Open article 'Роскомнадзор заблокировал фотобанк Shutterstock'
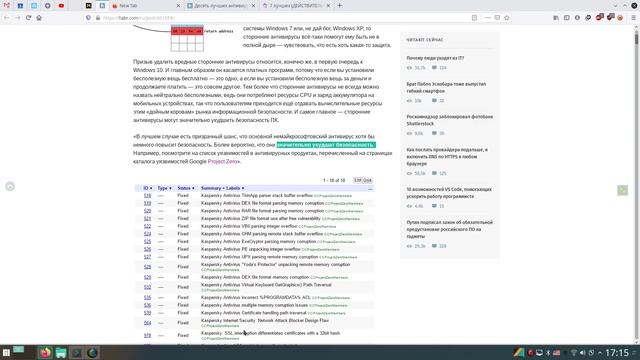The image size is (640, 360). coord(449,120)
